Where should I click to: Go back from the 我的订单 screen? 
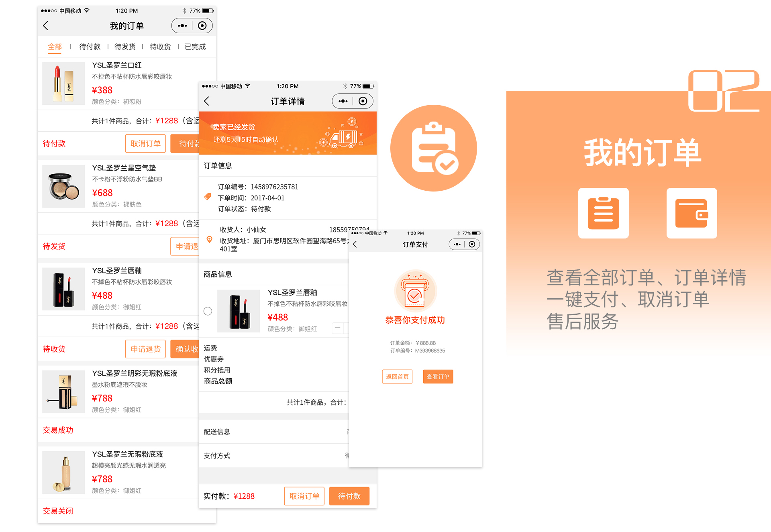[x=45, y=26]
